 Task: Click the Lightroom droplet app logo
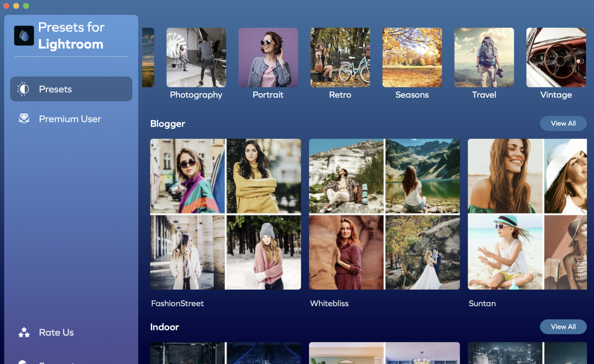pyautogui.click(x=24, y=36)
